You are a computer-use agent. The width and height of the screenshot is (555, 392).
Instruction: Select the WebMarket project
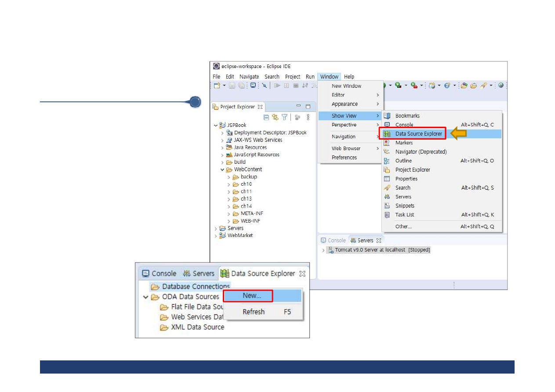pyautogui.click(x=240, y=236)
